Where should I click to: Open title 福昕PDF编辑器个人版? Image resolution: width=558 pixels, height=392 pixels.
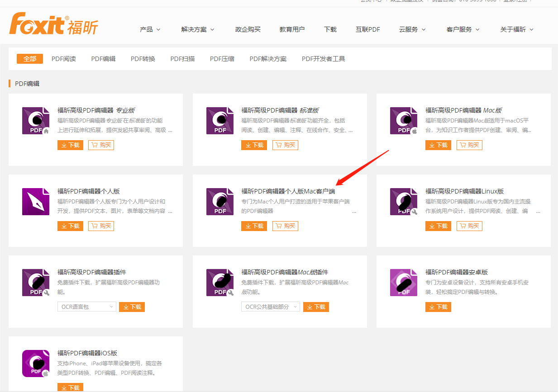pyautogui.click(x=89, y=191)
